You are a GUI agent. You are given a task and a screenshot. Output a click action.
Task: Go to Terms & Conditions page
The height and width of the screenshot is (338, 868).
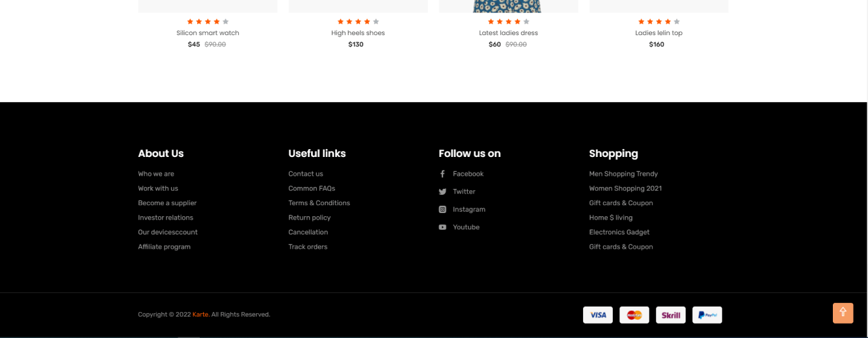point(319,203)
